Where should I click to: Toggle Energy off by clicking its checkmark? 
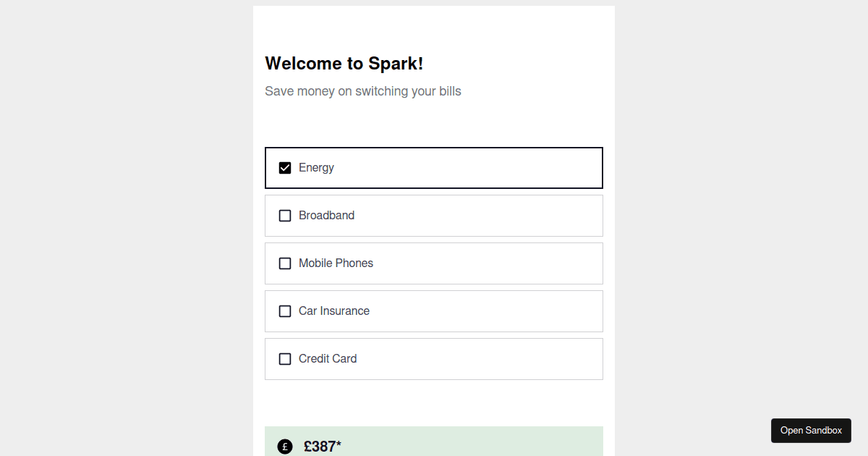(x=285, y=167)
